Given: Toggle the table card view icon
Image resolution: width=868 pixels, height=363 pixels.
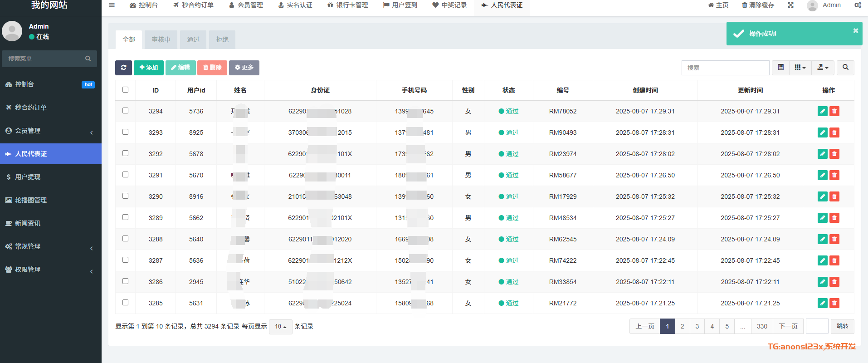Looking at the screenshot, I should click(780, 68).
